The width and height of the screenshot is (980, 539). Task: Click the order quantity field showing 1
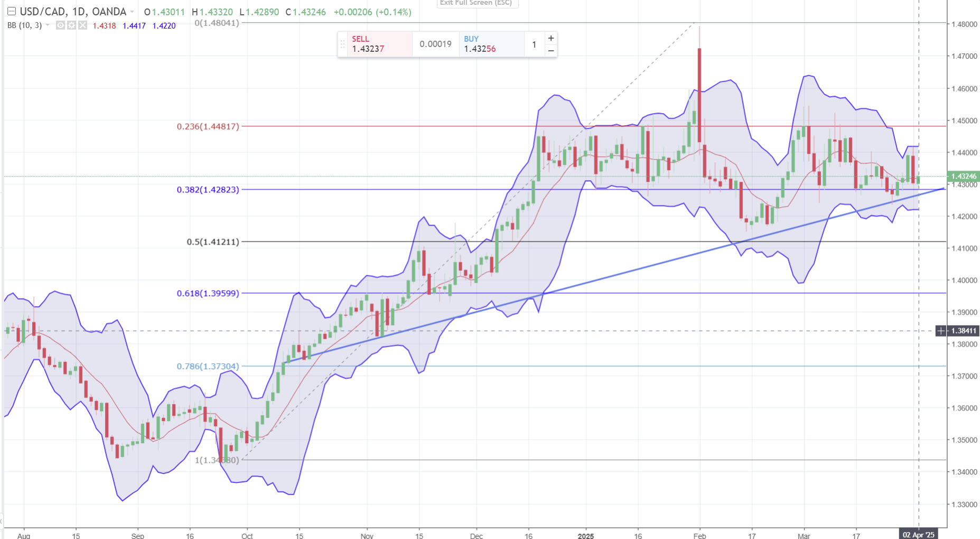pyautogui.click(x=534, y=44)
